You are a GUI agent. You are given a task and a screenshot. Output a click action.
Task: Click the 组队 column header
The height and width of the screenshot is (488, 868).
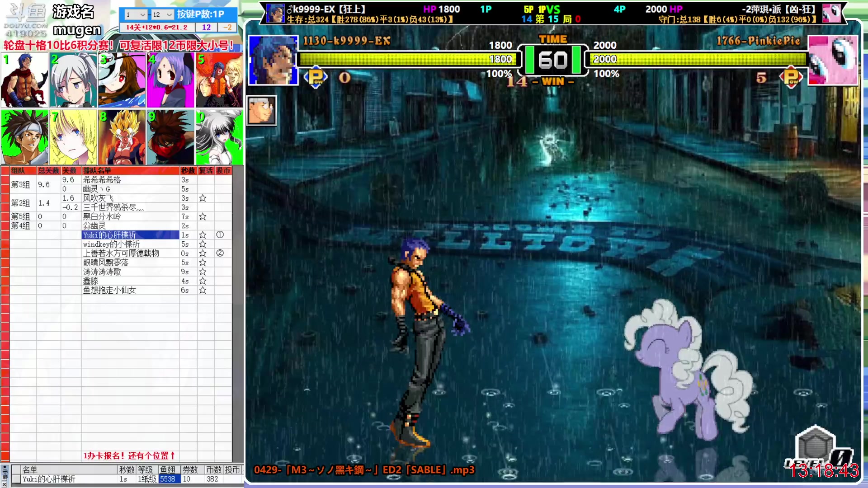[x=23, y=170]
